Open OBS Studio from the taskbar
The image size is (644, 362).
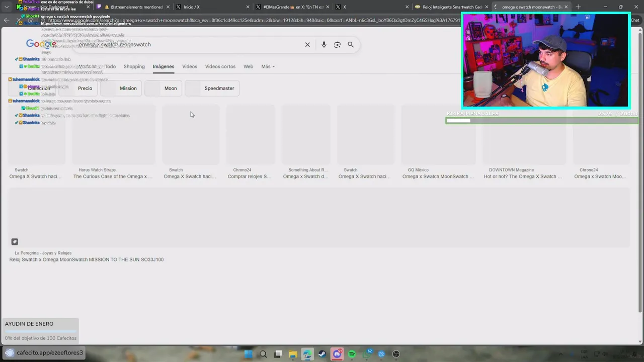396,354
